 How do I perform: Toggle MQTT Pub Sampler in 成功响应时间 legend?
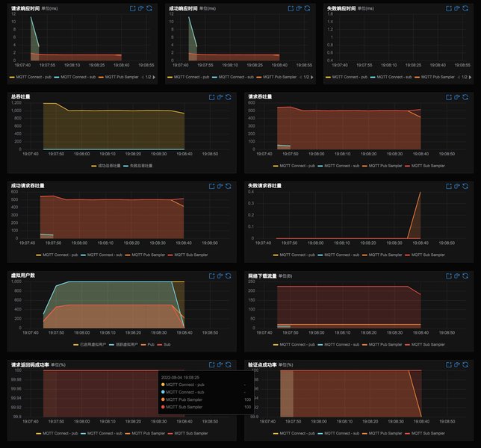point(276,77)
